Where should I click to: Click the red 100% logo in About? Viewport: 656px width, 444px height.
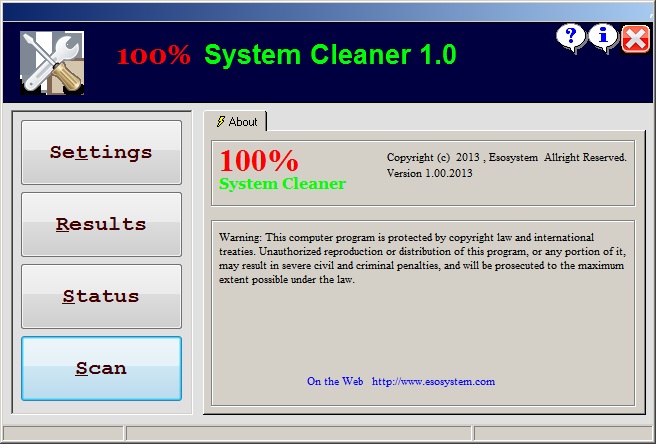point(259,161)
